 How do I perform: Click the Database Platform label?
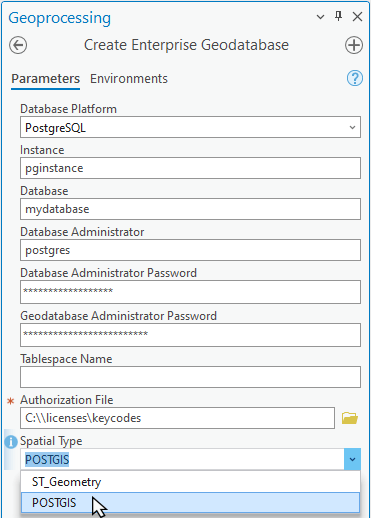tap(68, 109)
